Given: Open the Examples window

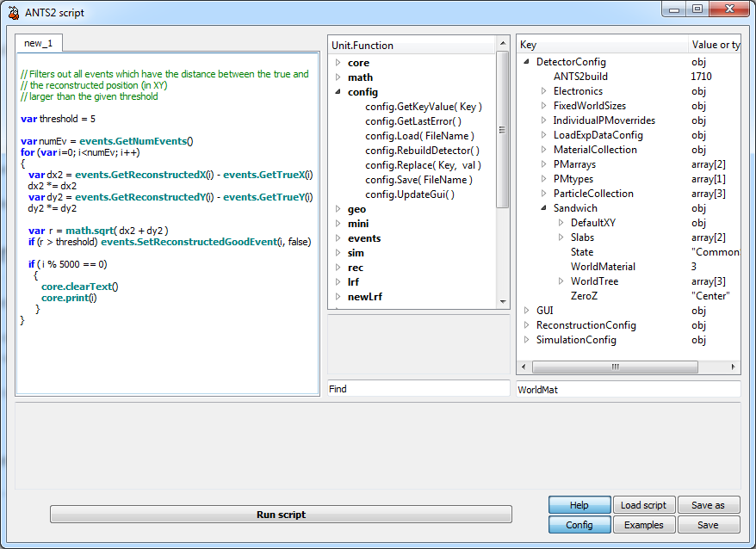Looking at the screenshot, I should pos(643,525).
